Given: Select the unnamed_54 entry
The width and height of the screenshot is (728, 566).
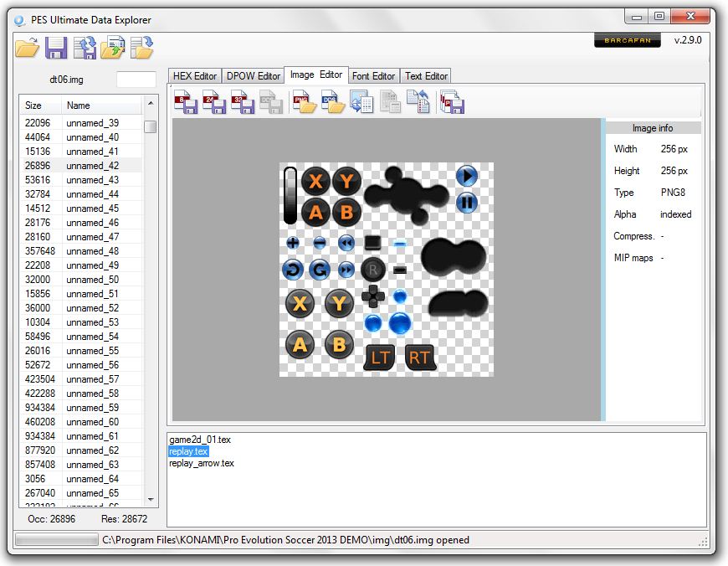Looking at the screenshot, I should [x=81, y=337].
